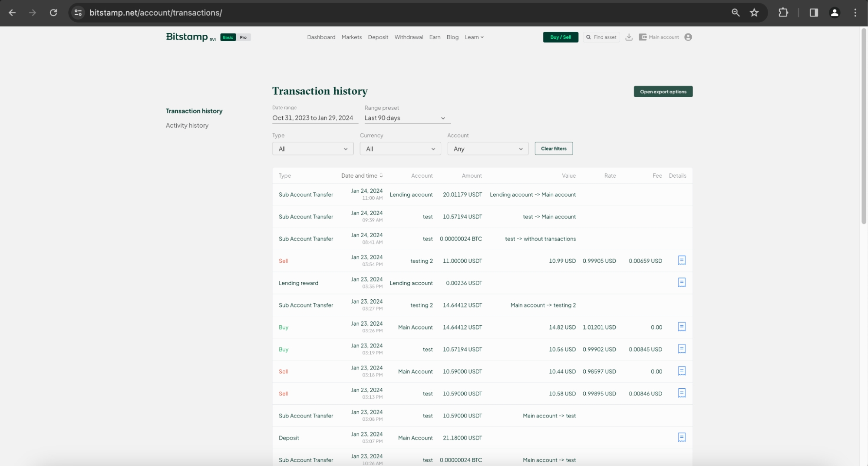Open the Deposit page
This screenshot has width=868, height=466.
pos(378,37)
